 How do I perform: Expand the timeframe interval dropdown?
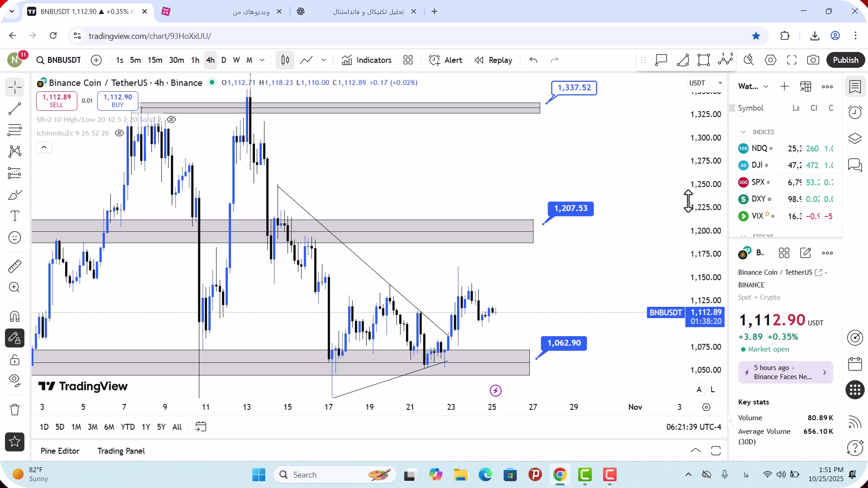click(x=262, y=60)
